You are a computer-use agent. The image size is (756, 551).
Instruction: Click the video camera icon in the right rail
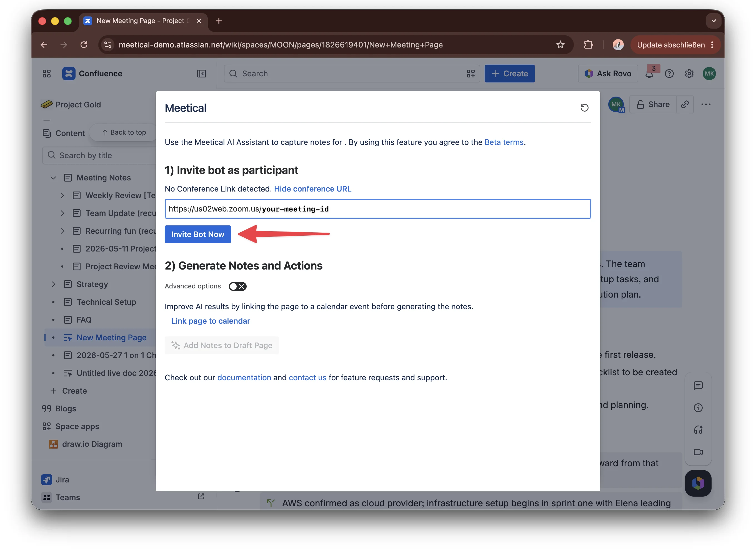(698, 452)
